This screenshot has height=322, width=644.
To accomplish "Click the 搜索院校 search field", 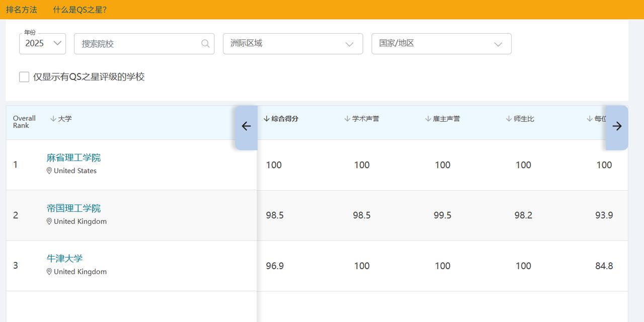I will coord(144,44).
